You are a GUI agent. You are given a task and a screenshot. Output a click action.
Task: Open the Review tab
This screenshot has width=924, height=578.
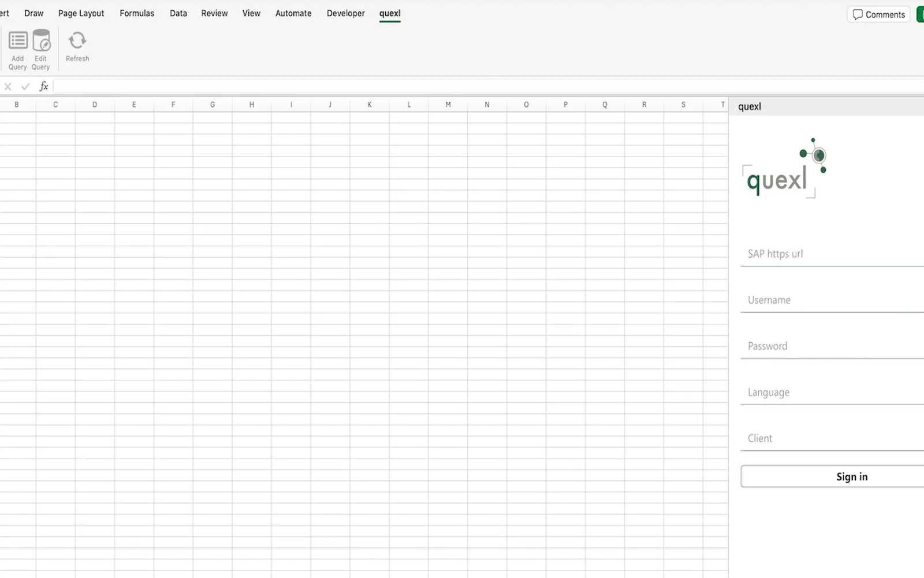(x=214, y=13)
